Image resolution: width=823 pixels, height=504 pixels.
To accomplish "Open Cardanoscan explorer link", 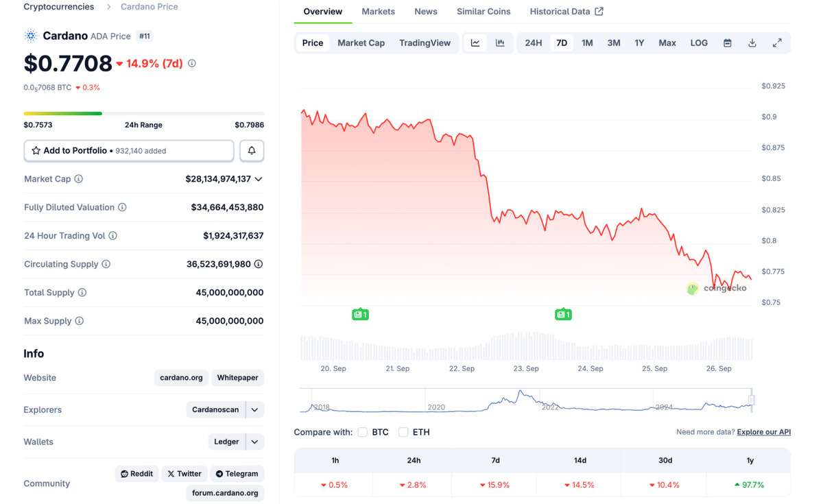I will pyautogui.click(x=215, y=410).
